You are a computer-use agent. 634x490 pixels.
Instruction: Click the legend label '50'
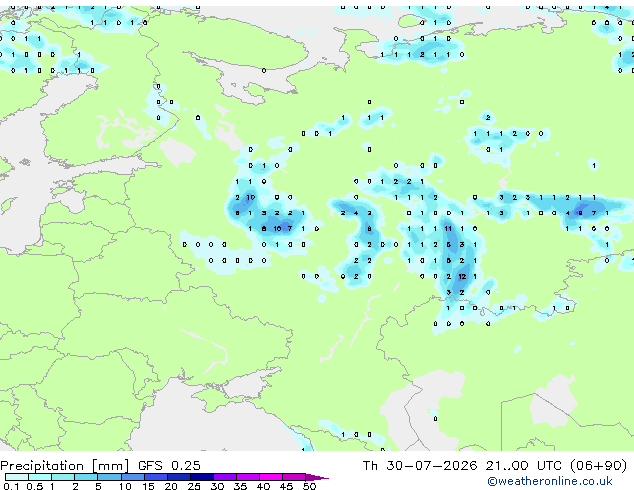tap(310, 486)
